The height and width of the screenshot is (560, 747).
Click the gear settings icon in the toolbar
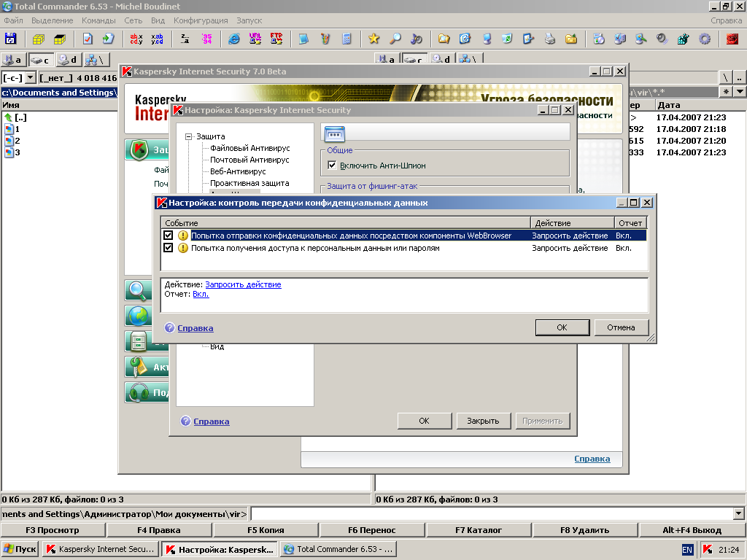[705, 39]
